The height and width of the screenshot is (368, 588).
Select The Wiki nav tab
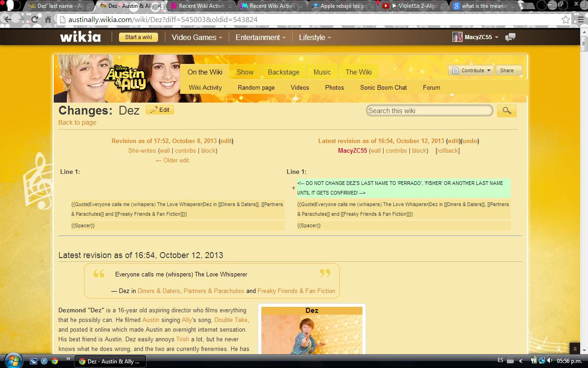358,72
